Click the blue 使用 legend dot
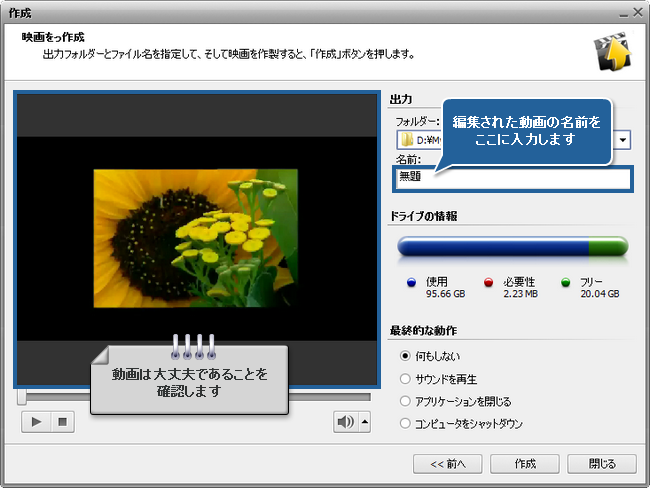The height and width of the screenshot is (488, 650). 411,283
